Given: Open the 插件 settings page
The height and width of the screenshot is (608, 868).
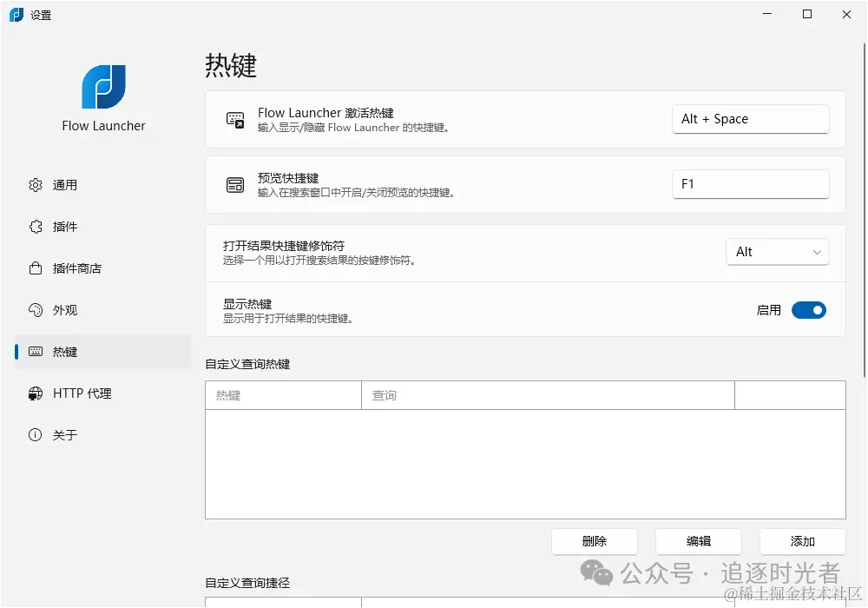Looking at the screenshot, I should tap(103, 227).
